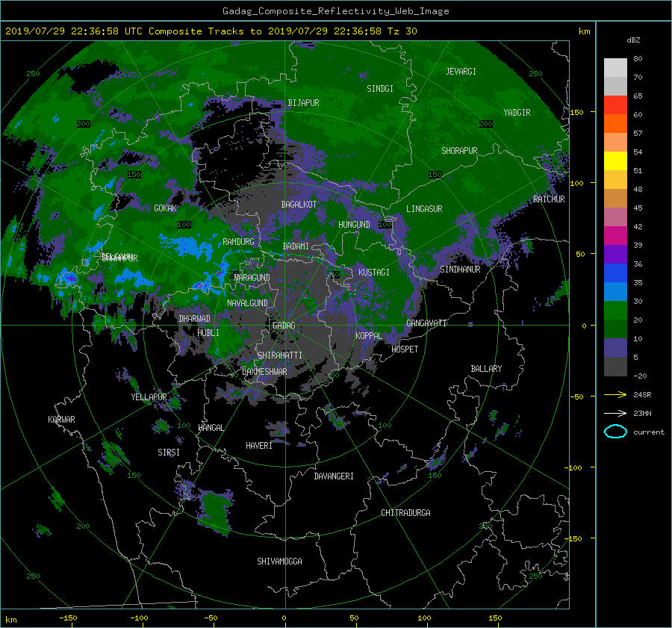Viewport: 672px width, 628px height.
Task: Click the GADAG radar center label
Action: (x=284, y=326)
